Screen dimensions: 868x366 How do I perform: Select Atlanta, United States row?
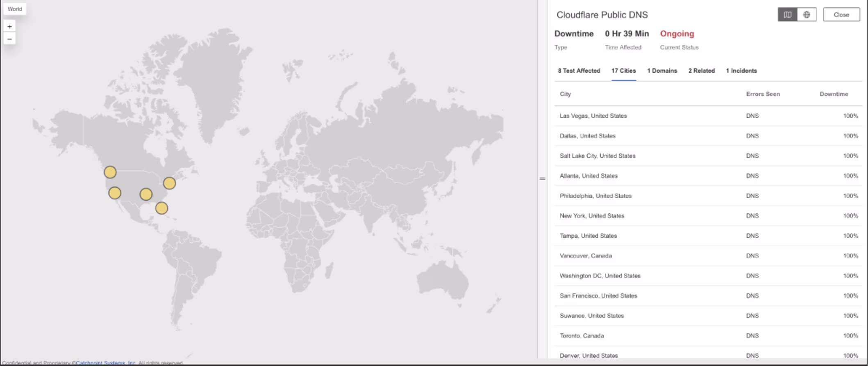708,176
